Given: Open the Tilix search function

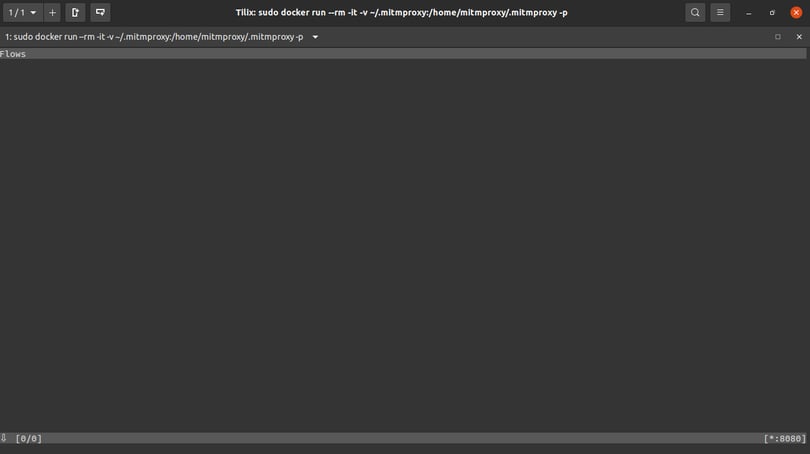Looking at the screenshot, I should pos(695,12).
